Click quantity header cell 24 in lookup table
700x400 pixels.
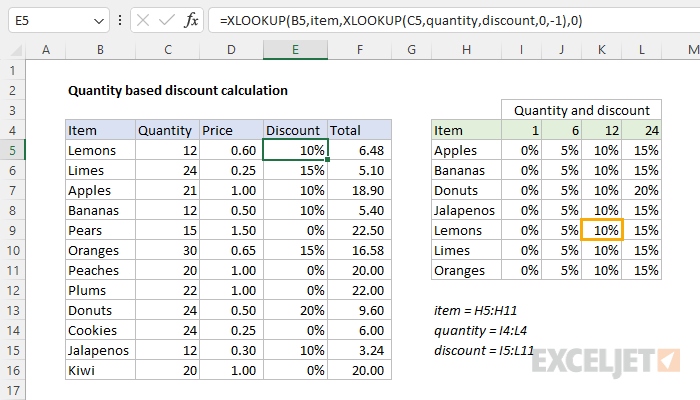[x=642, y=130]
